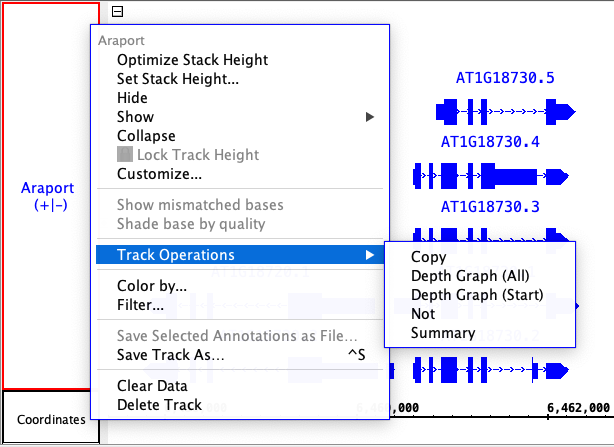Click the AT1G18730.5 gene model glyph
This screenshot has width=614, height=447.
coord(506,112)
